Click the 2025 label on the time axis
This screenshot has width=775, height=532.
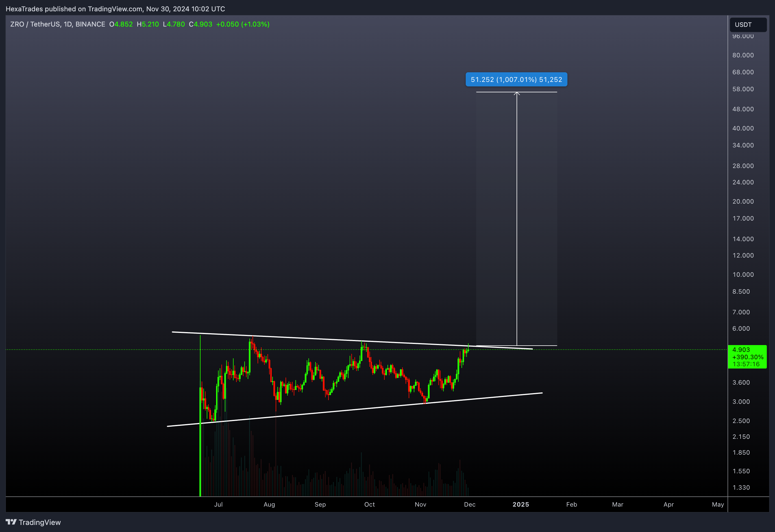[521, 504]
